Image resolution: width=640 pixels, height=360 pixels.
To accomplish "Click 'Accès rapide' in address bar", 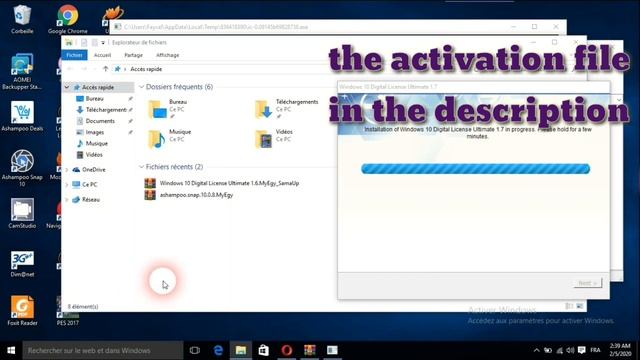I will click(146, 69).
